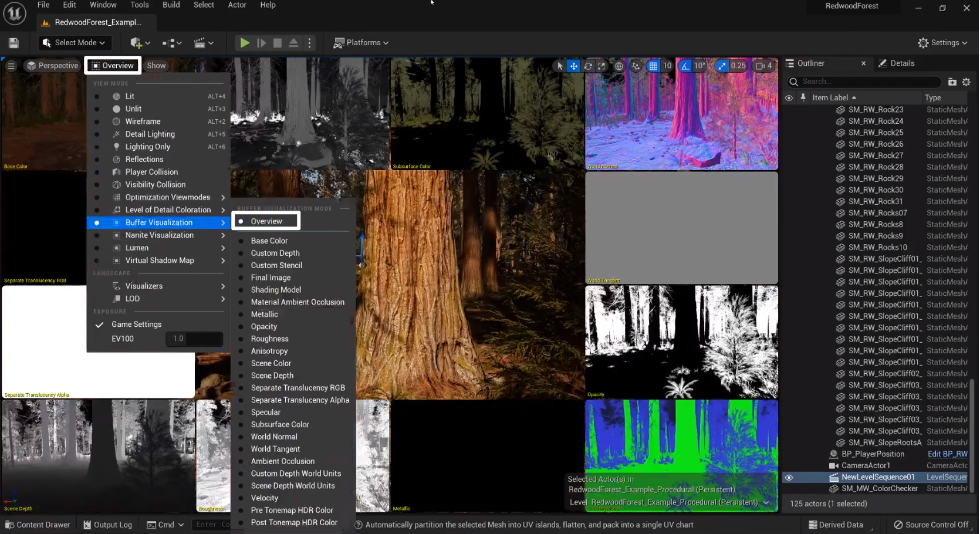Image resolution: width=980 pixels, height=534 pixels.
Task: Toggle the Game Settings exposure checkbox
Action: pos(100,325)
